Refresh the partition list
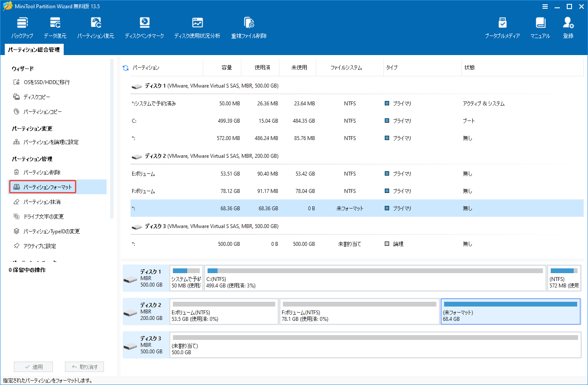Viewport: 588px width, 385px height. 125,67
